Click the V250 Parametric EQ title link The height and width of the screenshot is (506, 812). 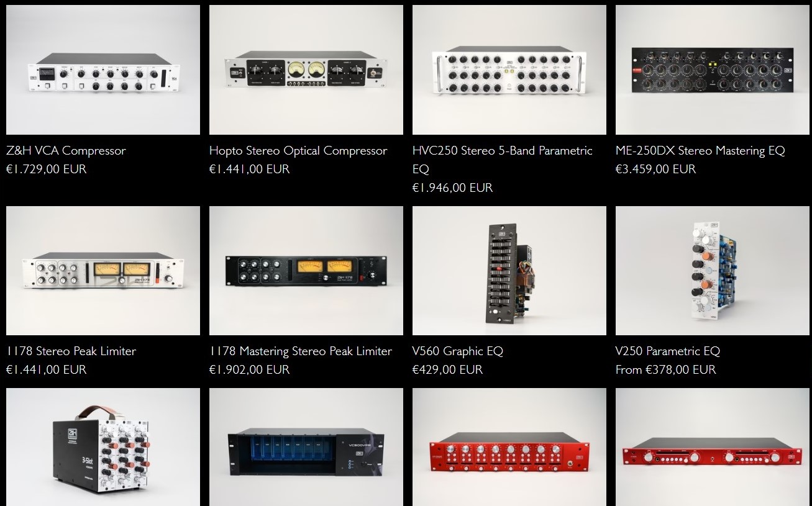coord(668,351)
